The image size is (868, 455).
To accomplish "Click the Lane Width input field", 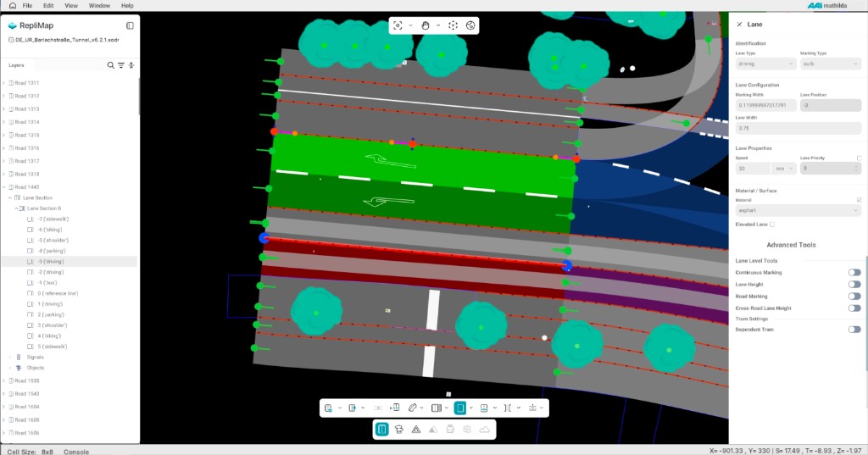I will coord(798,128).
